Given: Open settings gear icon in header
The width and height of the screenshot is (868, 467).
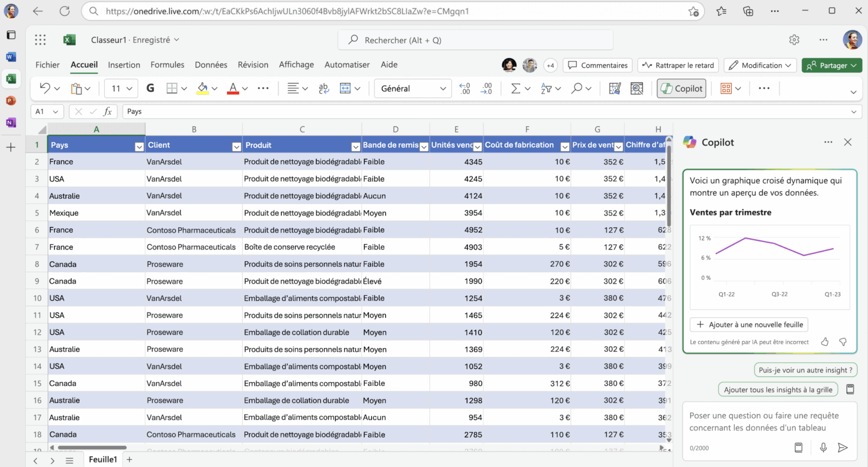Looking at the screenshot, I should coord(794,40).
